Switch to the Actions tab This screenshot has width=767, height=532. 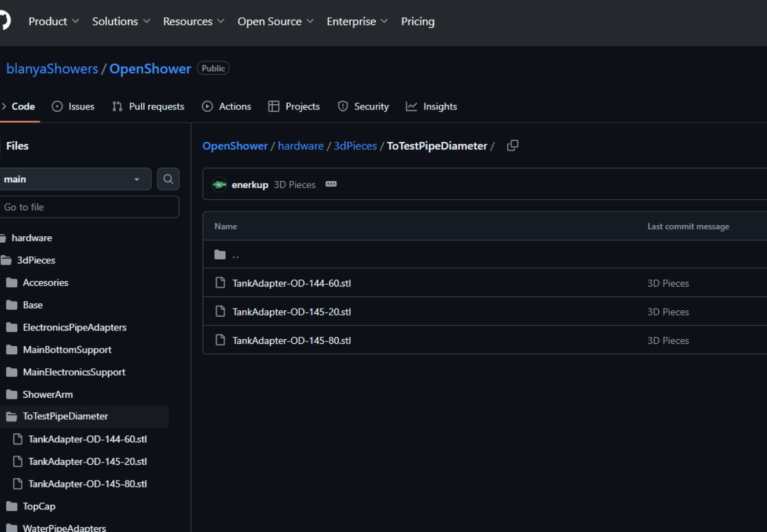[x=226, y=107]
